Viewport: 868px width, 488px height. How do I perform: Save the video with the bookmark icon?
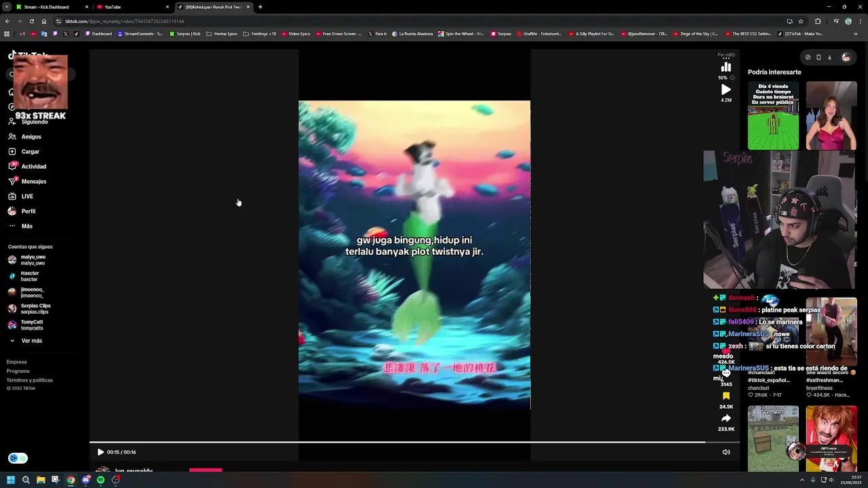(x=726, y=396)
